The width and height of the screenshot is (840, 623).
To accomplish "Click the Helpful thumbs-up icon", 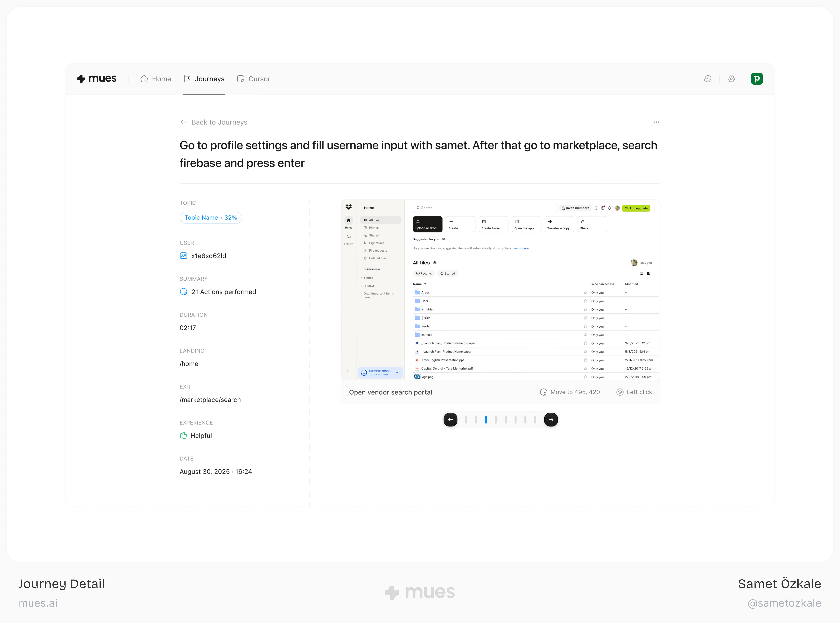I will click(x=184, y=436).
